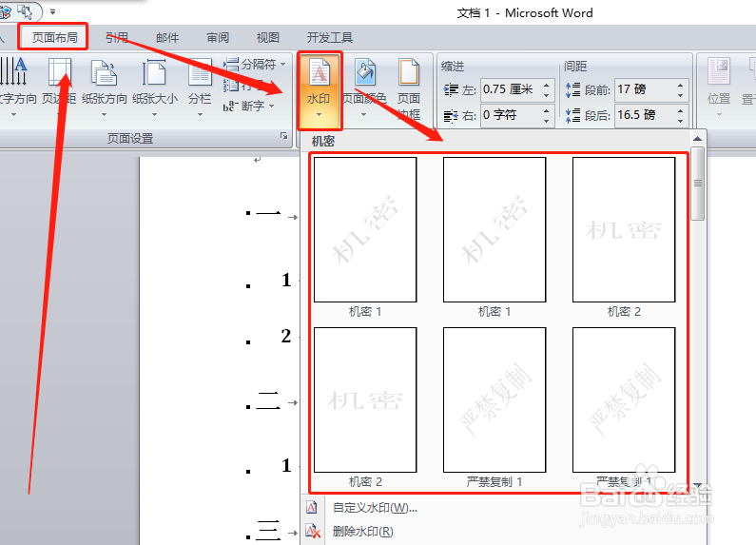
Task: Click the 段后 spacing after icon
Action: 572,115
